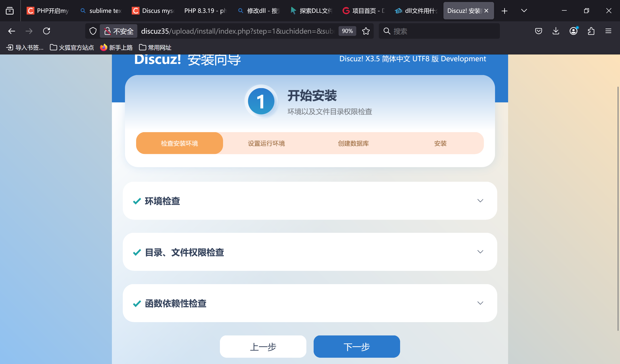The width and height of the screenshot is (620, 364).
Task: Open the Firefox account menu
Action: [x=573, y=31]
